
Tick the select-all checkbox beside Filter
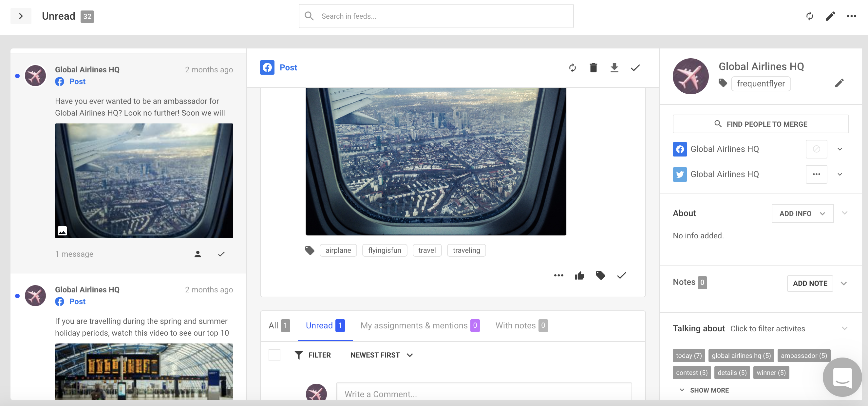click(x=274, y=355)
